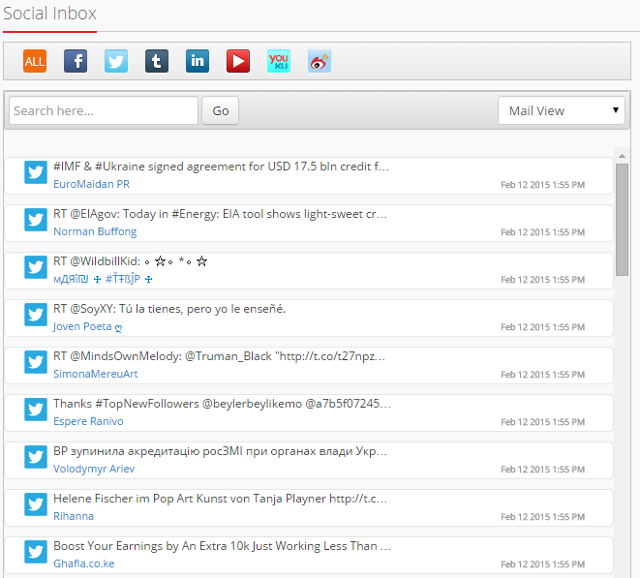
Task: Filter inbox by Twitter icon in toolbar
Action: [116, 61]
